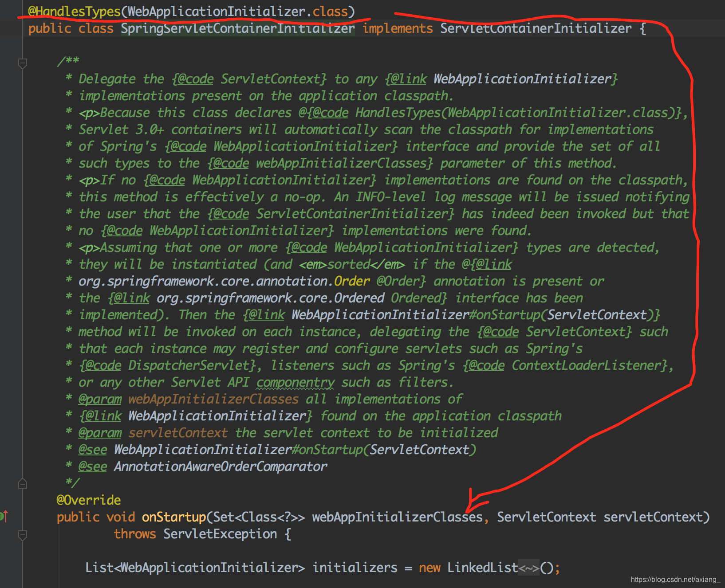Click the @HandlesTypes annotation
Screen dimensions: 725x588
[75, 12]
